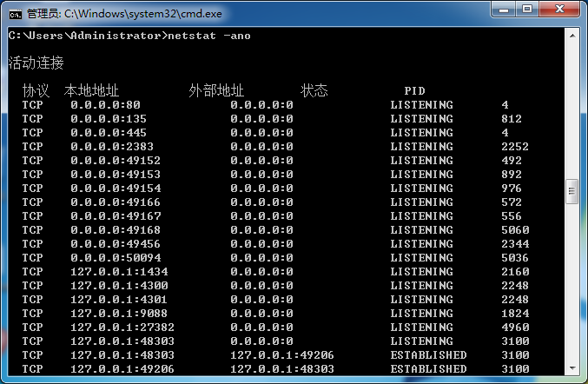Click PID value 892

[x=512, y=175]
